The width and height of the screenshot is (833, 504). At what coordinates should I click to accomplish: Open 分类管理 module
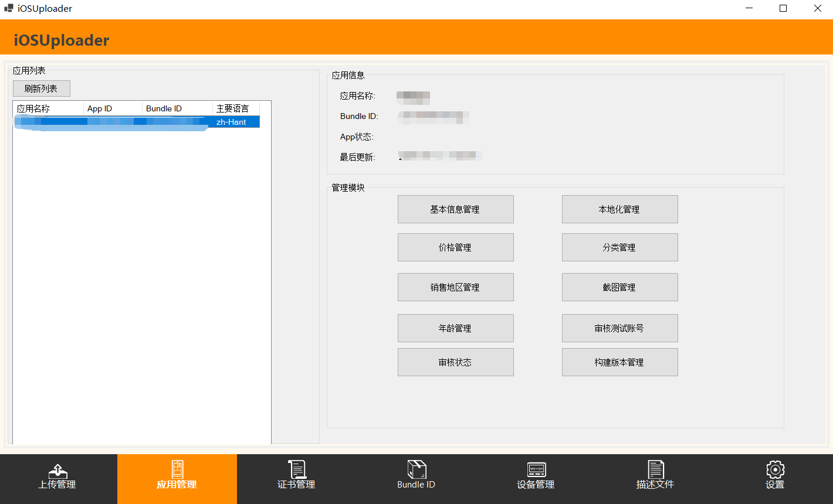619,247
